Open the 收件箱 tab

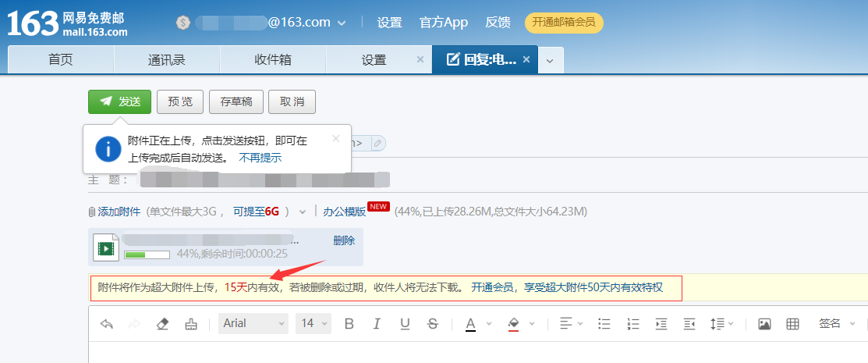(x=273, y=60)
